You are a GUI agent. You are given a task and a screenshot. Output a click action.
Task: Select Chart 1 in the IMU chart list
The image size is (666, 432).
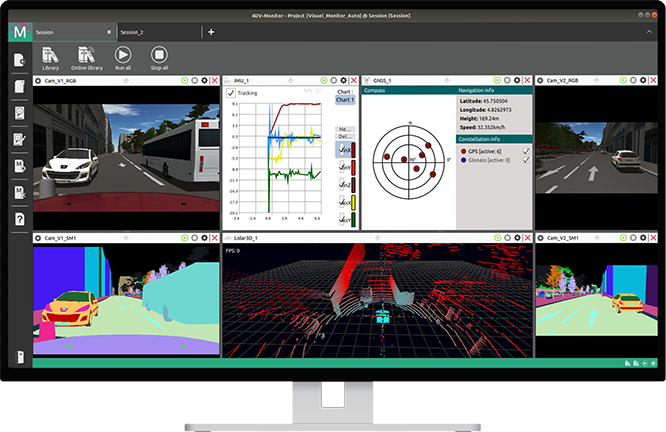[x=344, y=100]
